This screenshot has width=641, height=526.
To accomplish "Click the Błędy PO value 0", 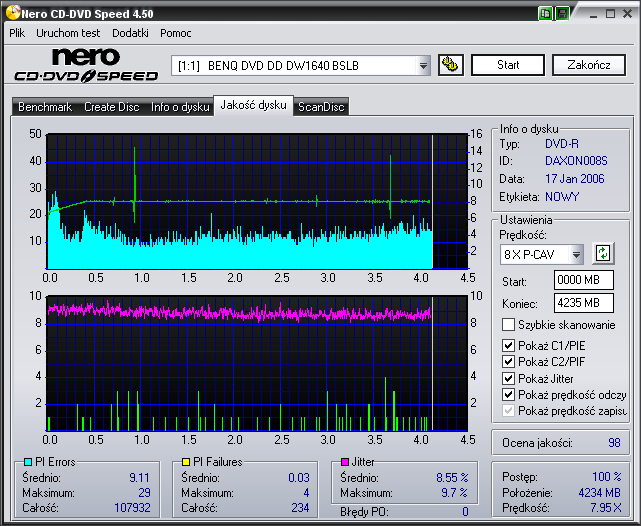I will (465, 512).
